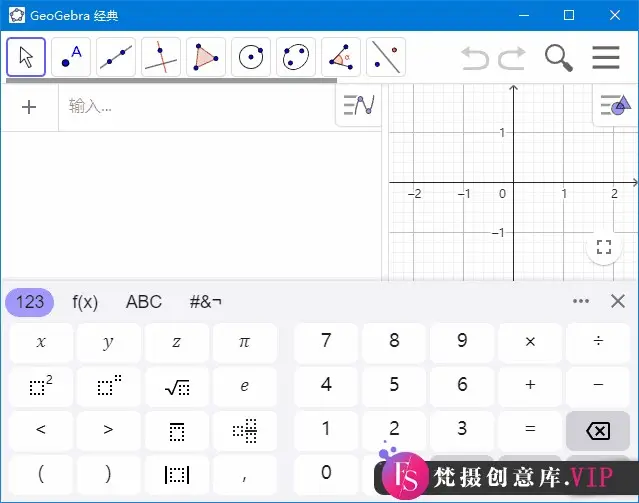Click the Redo arrow
Viewport: 639px width, 503px height.
tap(512, 57)
